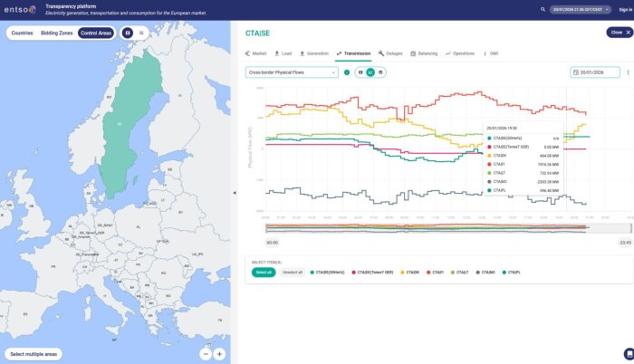Click the right handle of time range slider
Viewport: 634px width, 364px height.
click(630, 228)
